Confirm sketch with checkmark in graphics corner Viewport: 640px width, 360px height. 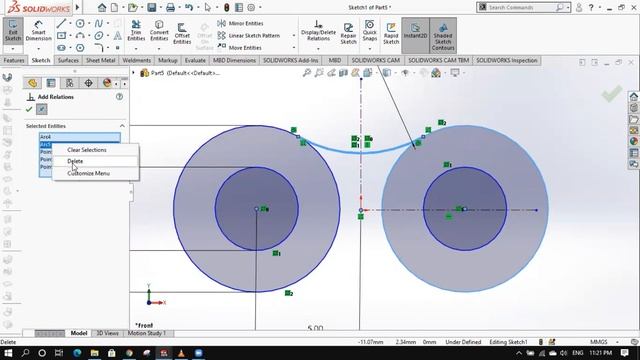[612, 93]
